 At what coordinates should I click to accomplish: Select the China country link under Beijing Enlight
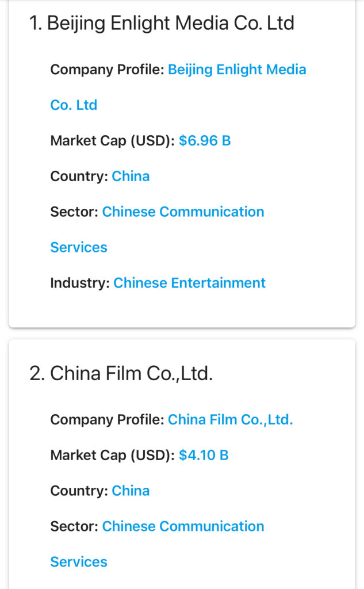[131, 177]
